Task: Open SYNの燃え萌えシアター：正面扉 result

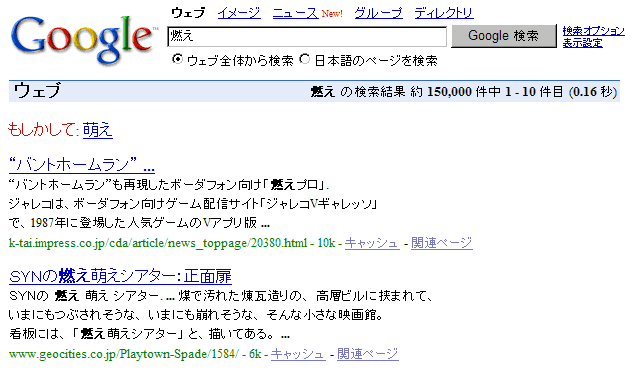Action: tap(120, 276)
